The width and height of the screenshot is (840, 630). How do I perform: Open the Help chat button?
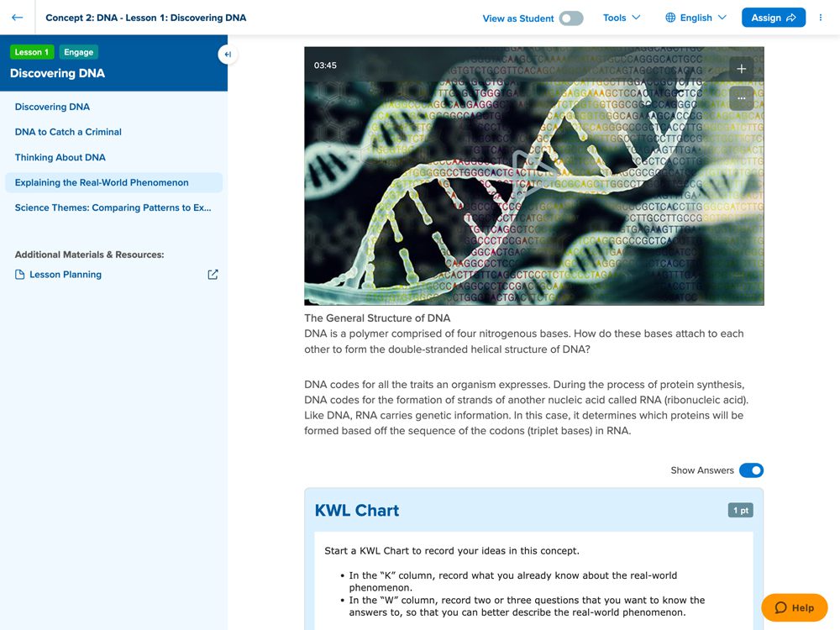click(794, 607)
